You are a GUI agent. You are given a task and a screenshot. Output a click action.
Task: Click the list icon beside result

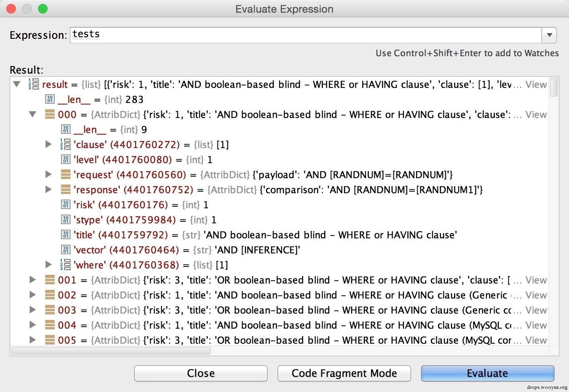(x=34, y=84)
